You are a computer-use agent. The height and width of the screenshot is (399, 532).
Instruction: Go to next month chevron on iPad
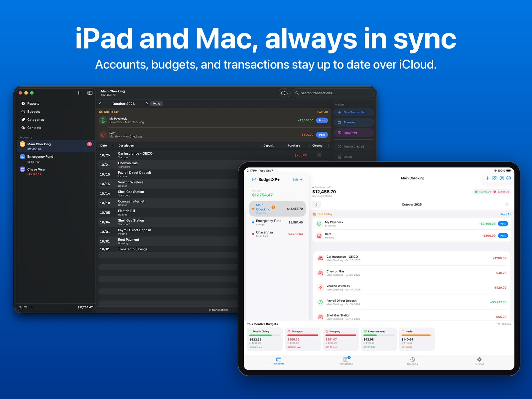pyautogui.click(x=507, y=204)
